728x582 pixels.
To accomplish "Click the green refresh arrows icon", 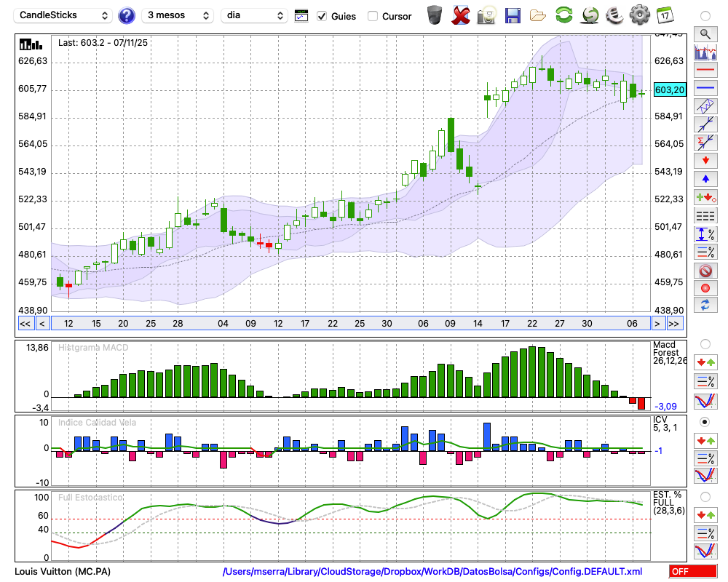I will tap(563, 15).
